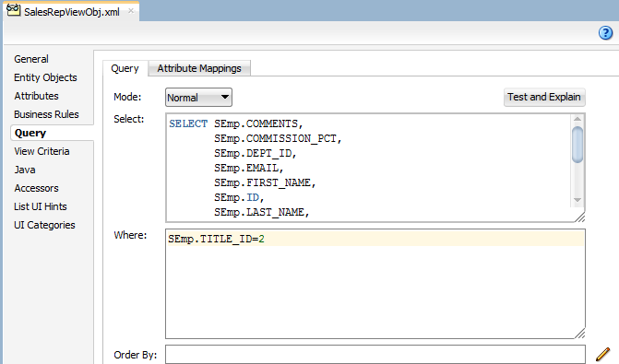Click the SalesRepViewObj.xml file icon

[13, 9]
